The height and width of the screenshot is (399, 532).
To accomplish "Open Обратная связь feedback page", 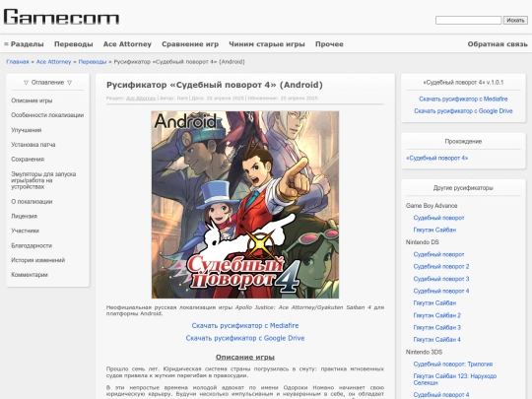I will click(x=498, y=44).
